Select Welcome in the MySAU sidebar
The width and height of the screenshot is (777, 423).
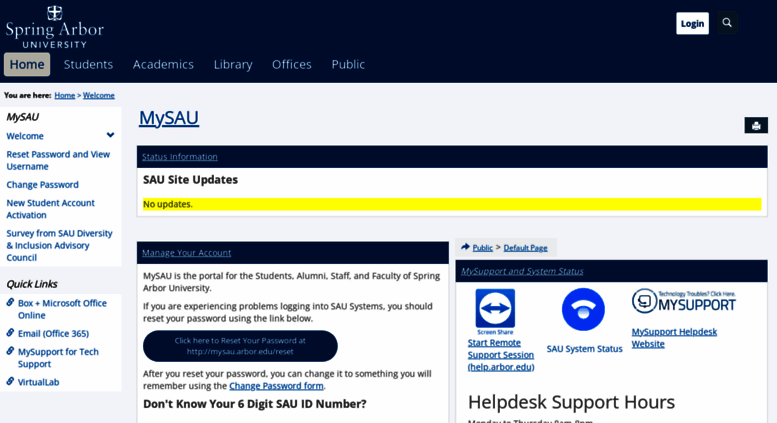[x=25, y=136]
